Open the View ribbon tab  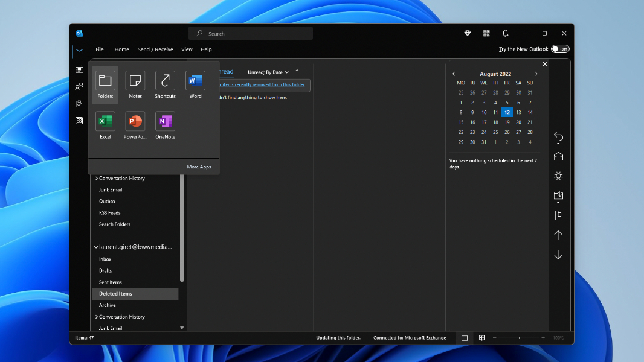point(187,49)
